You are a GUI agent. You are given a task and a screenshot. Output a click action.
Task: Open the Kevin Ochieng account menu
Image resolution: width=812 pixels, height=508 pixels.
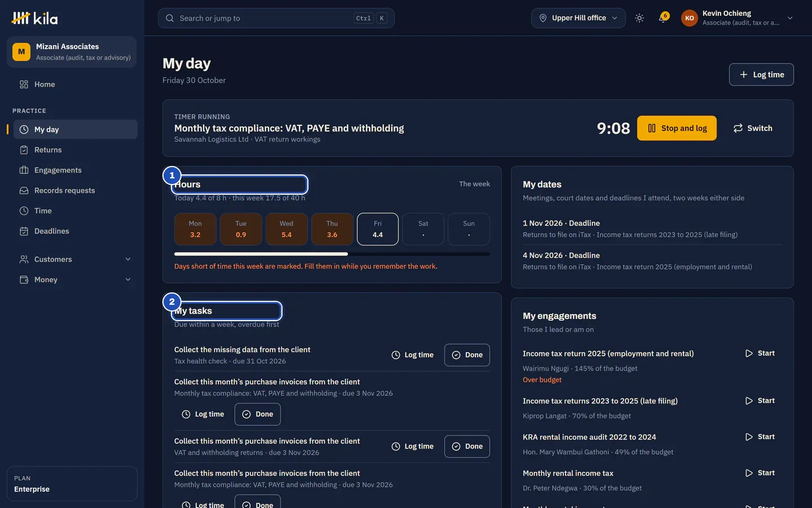point(738,18)
